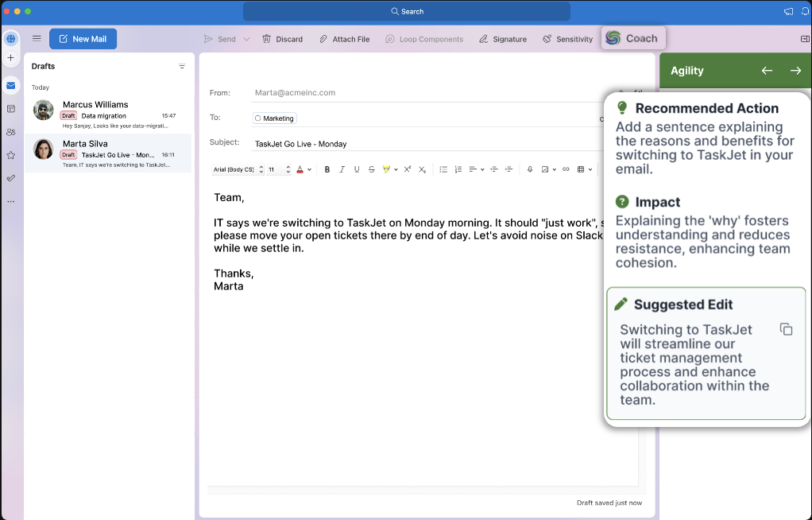Copy the suggested edit text
This screenshot has height=520, width=812.
point(786,329)
